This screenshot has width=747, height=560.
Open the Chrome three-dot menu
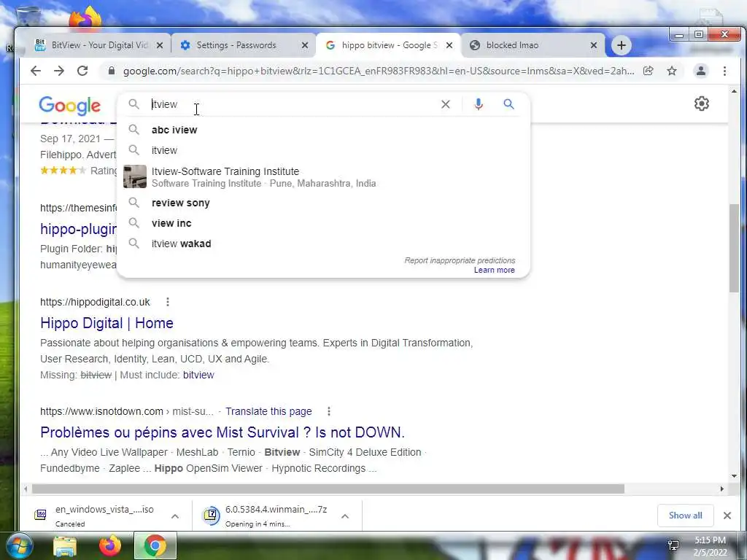[x=724, y=71]
